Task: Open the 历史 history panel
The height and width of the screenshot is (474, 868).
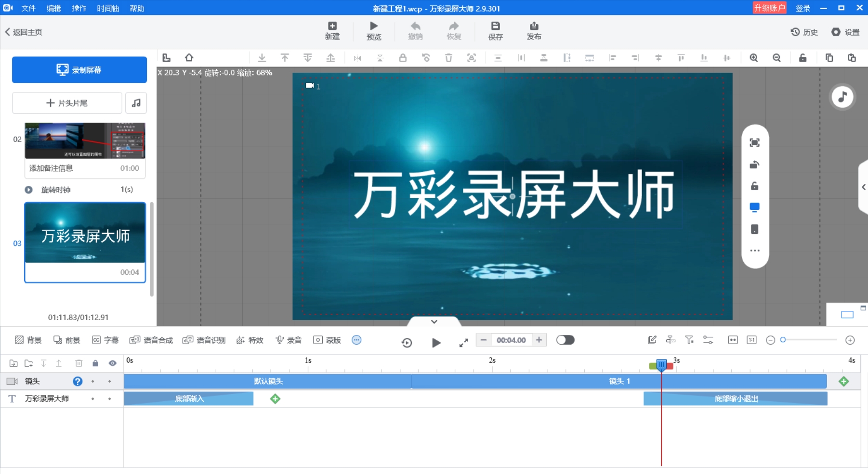Action: [x=804, y=32]
